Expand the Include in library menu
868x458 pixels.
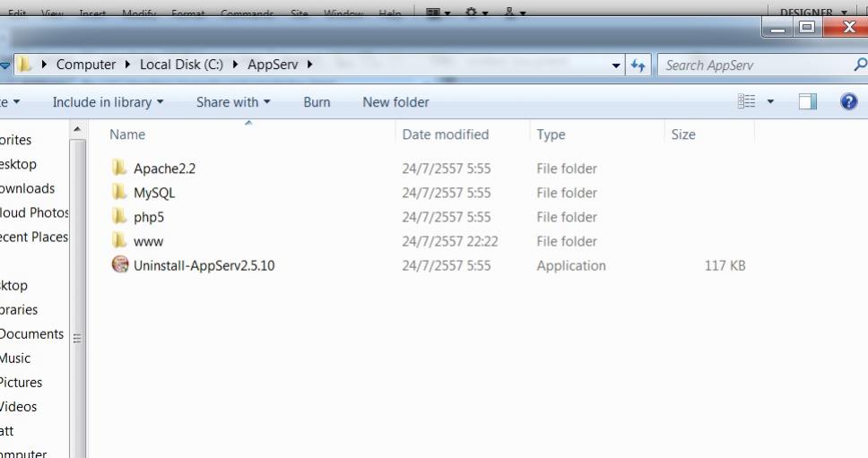point(108,102)
